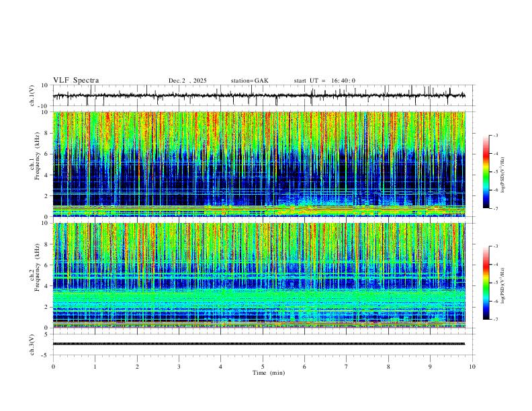Click the 'station=GAK' label

click(249, 81)
